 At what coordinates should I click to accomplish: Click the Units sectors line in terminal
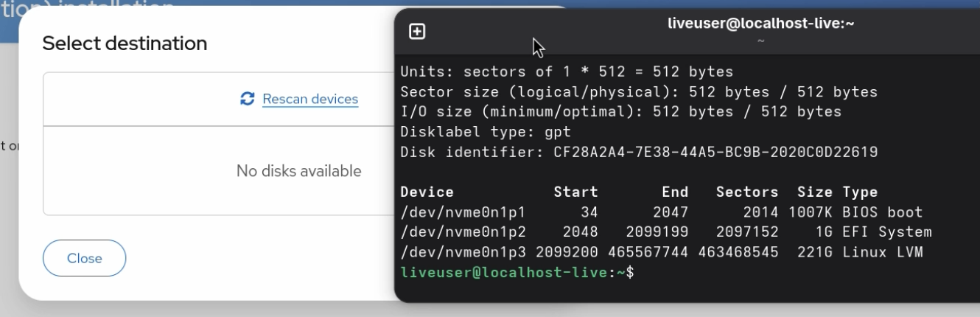click(x=567, y=72)
